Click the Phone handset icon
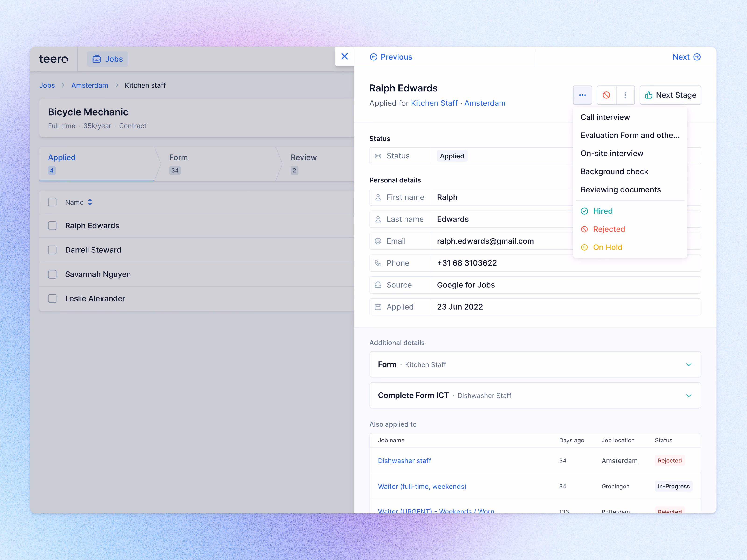The height and width of the screenshot is (560, 747). 378,263
